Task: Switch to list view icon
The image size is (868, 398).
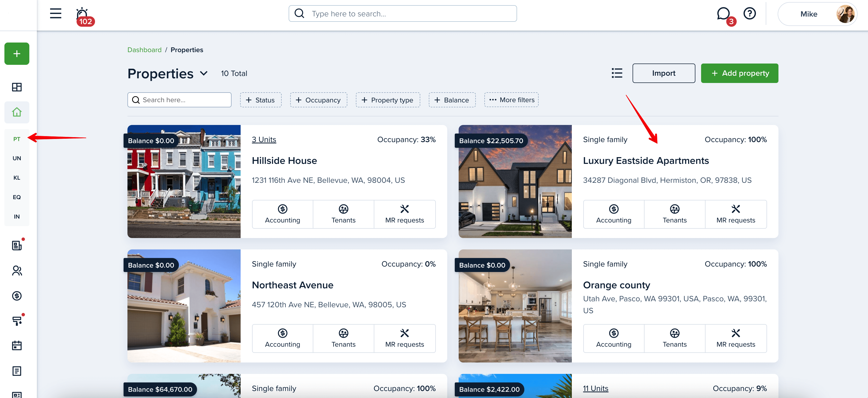Action: [x=617, y=73]
